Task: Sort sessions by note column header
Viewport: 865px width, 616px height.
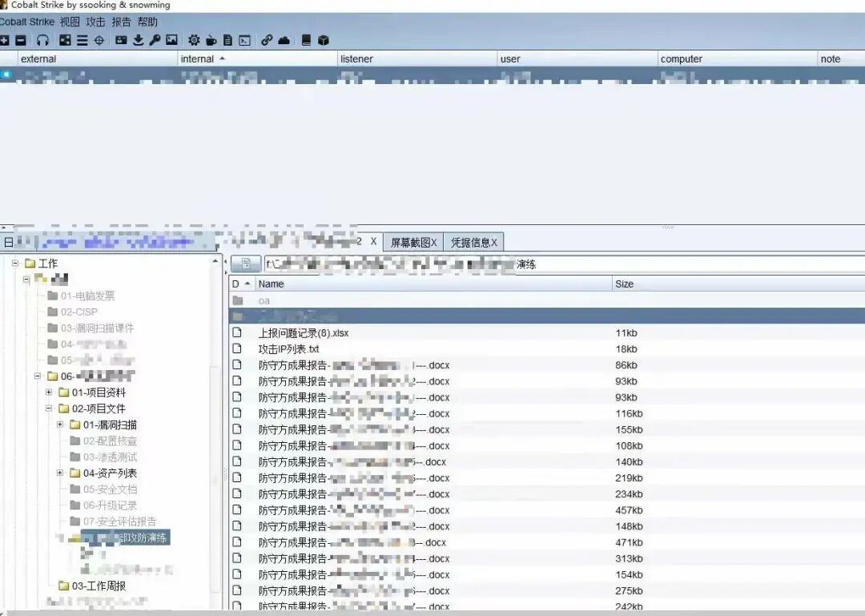Action: pos(841,59)
